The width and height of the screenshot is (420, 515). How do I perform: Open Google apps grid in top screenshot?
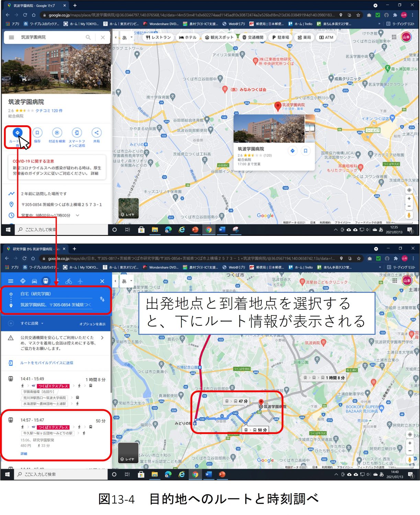click(394, 37)
